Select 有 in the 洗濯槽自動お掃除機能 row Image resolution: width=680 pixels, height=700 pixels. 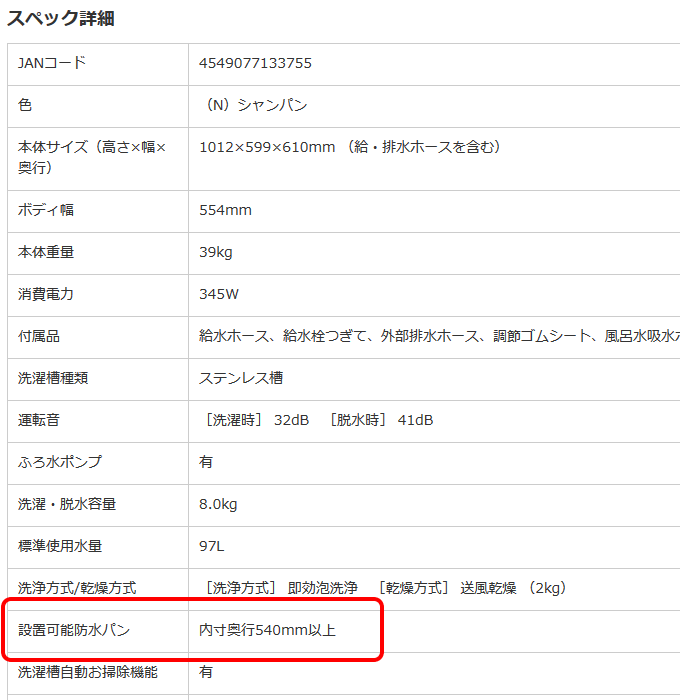point(206,672)
